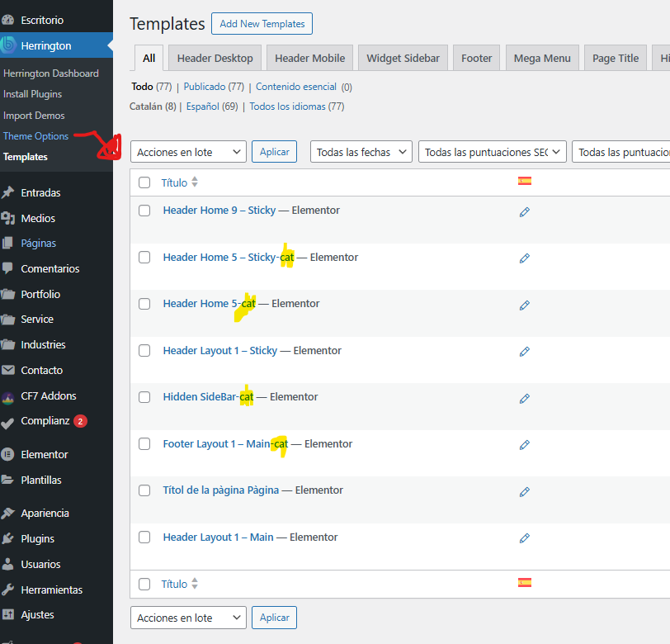Open Todas las puntuaciones SEO dropdown
This screenshot has height=644, width=670.
493,152
